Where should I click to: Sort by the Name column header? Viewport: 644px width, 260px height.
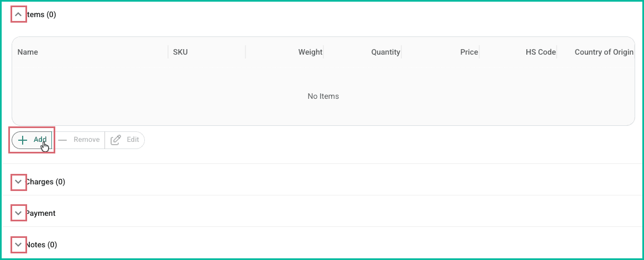[28, 52]
